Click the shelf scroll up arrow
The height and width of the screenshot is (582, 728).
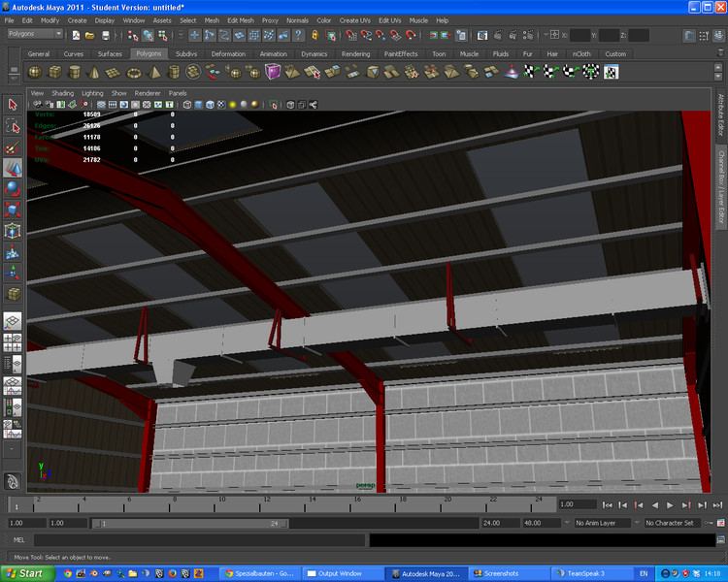click(718, 67)
